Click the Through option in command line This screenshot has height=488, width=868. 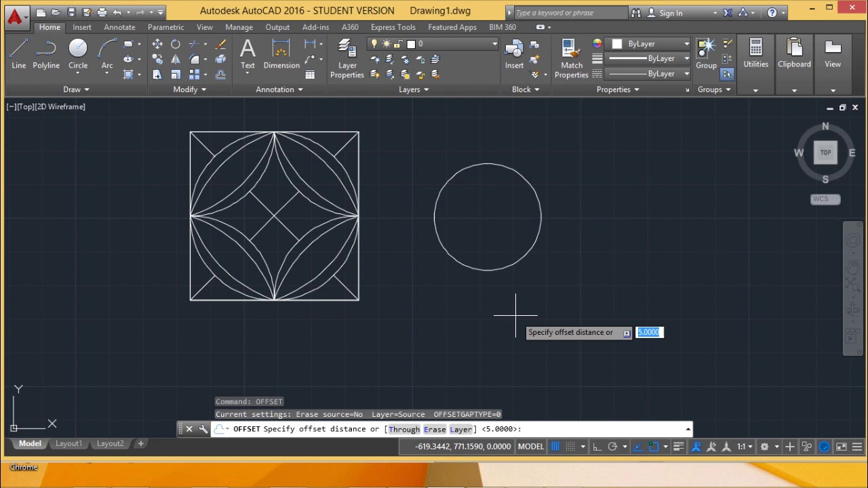pos(404,429)
